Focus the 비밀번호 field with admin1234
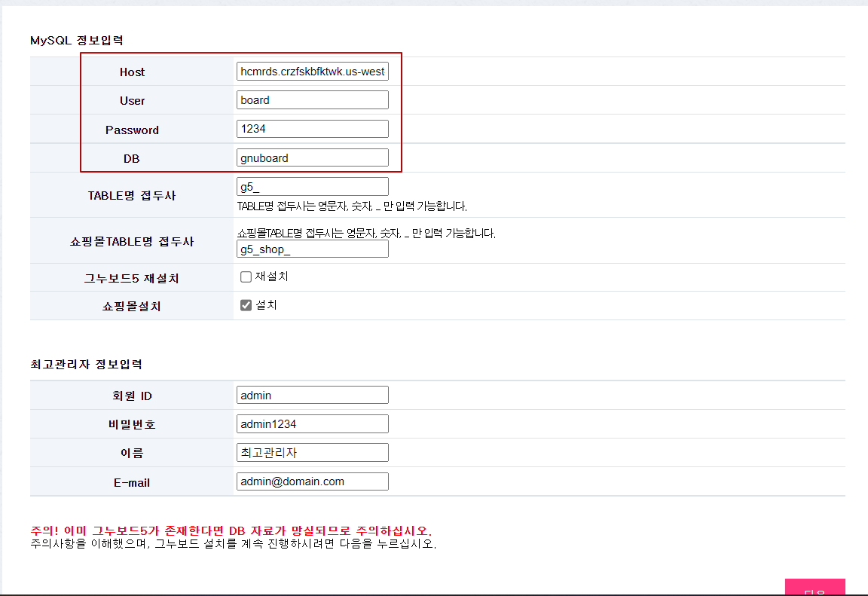Screen dimensions: 868x596 tap(312, 424)
